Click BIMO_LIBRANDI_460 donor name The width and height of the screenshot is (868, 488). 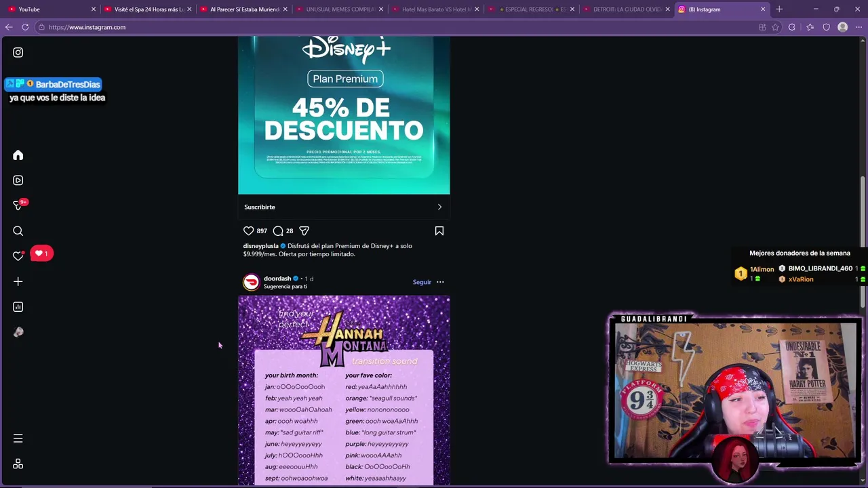pos(821,268)
